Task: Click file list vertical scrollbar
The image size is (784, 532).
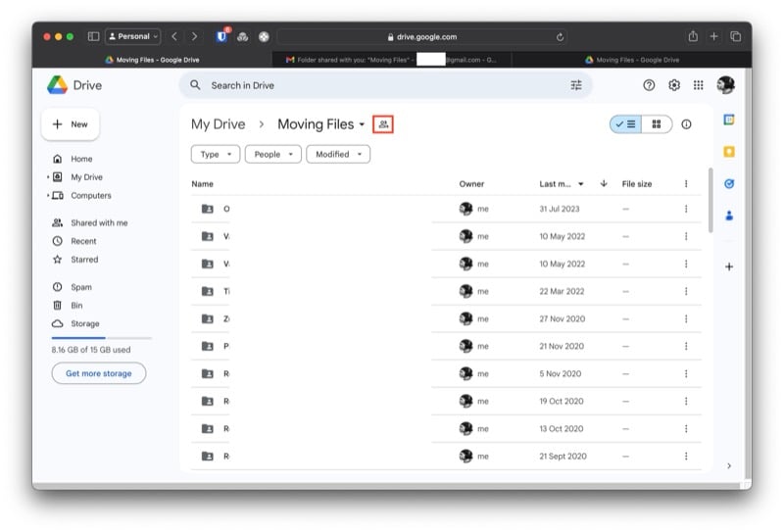Action: pos(710,201)
